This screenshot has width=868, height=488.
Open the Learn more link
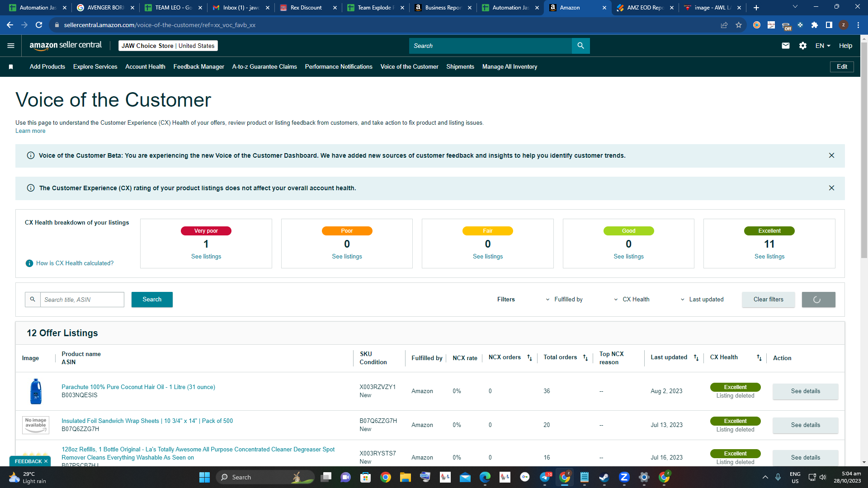30,131
